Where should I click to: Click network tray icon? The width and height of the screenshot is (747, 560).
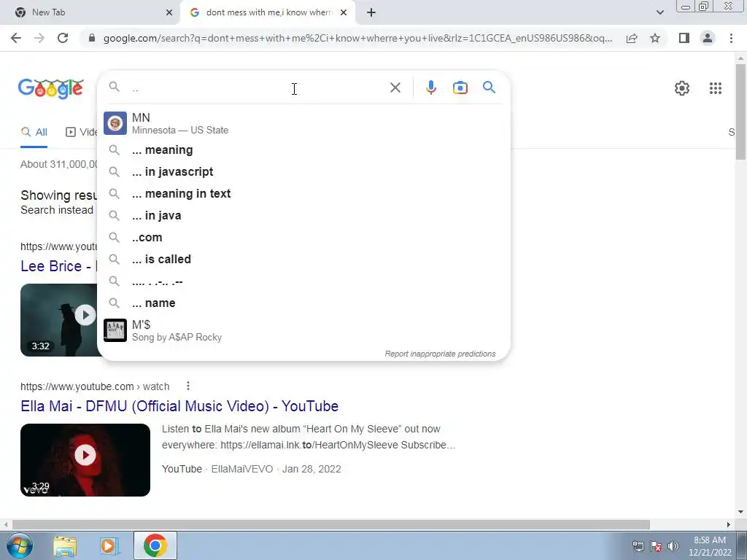coord(638,546)
